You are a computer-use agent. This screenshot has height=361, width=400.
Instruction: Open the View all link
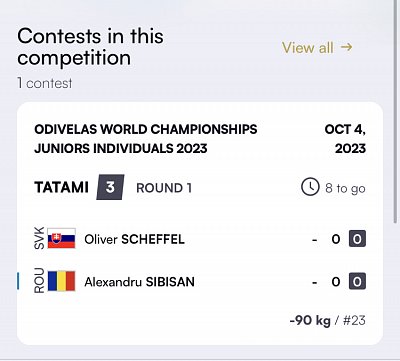click(x=317, y=47)
